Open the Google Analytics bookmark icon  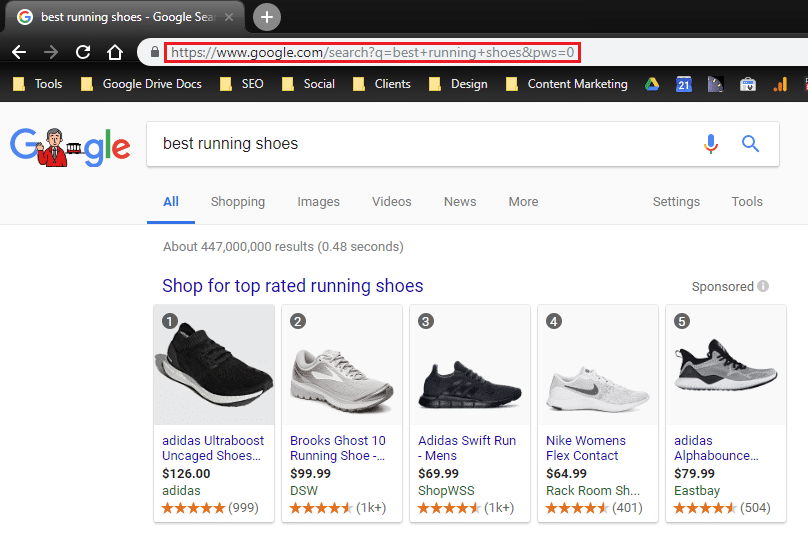(x=780, y=84)
